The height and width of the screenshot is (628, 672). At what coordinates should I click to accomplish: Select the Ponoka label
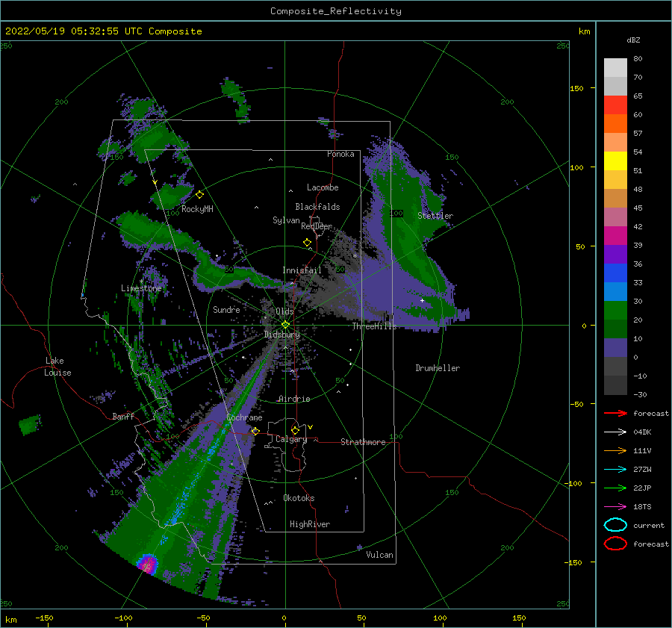pos(340,154)
